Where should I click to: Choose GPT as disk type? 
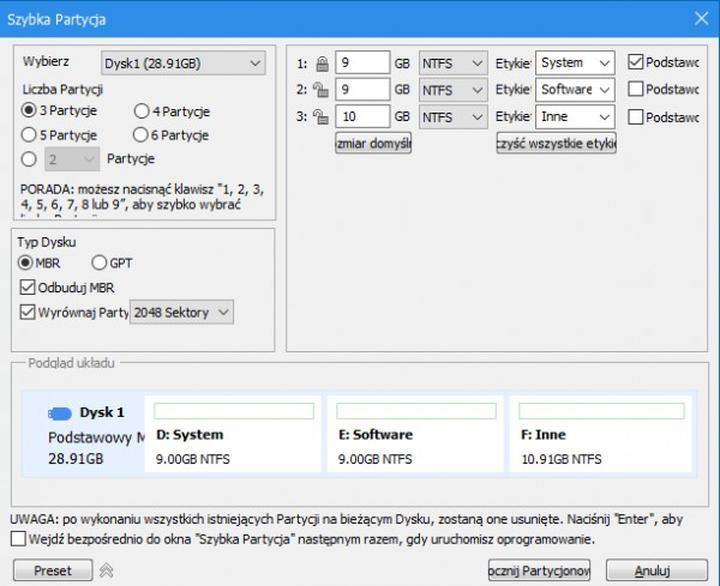(x=99, y=263)
